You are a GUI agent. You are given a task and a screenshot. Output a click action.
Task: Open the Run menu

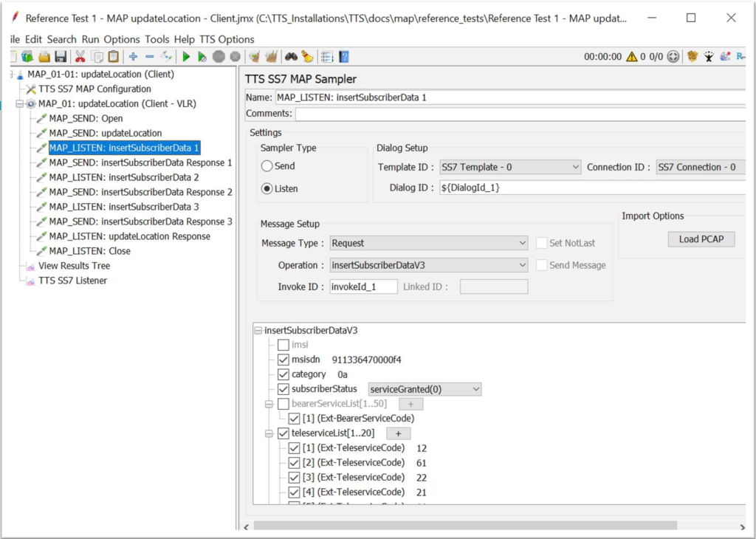[90, 39]
